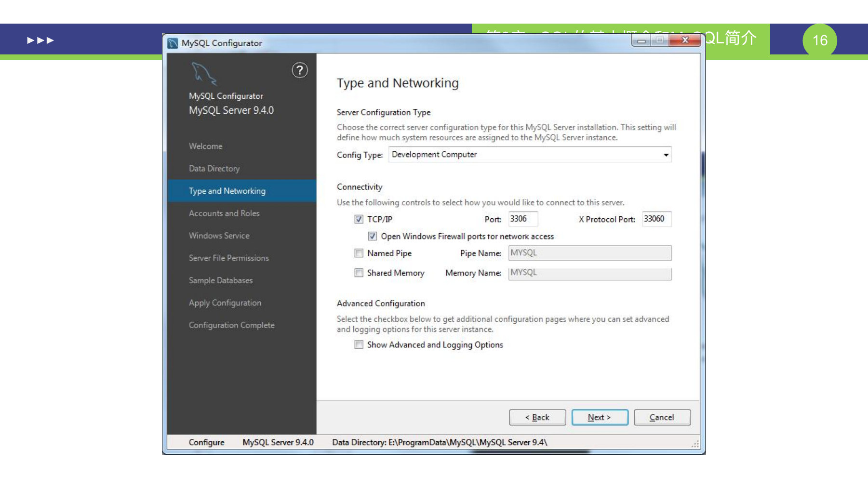This screenshot has width=868, height=488.
Task: Open the Windows Service step
Action: (219, 236)
